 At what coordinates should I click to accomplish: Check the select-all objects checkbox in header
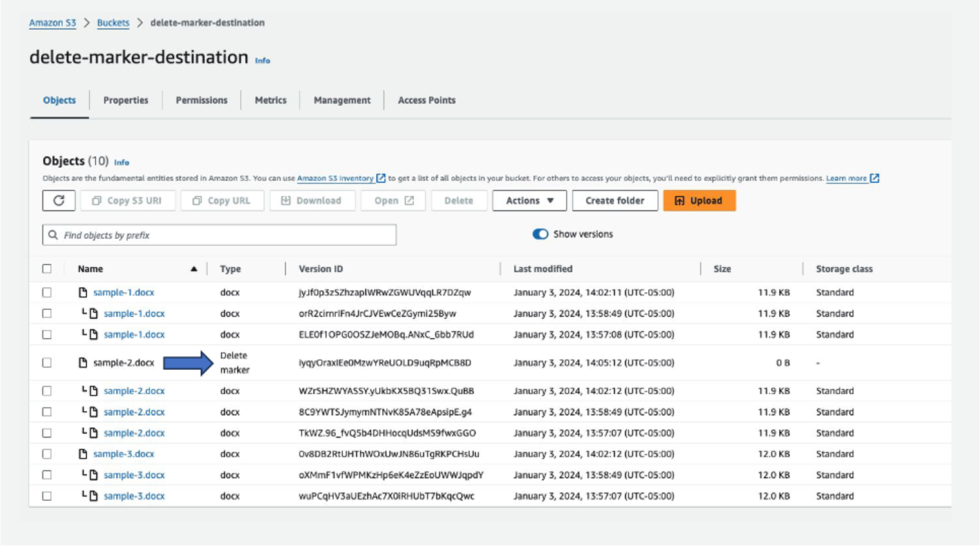pos(47,269)
